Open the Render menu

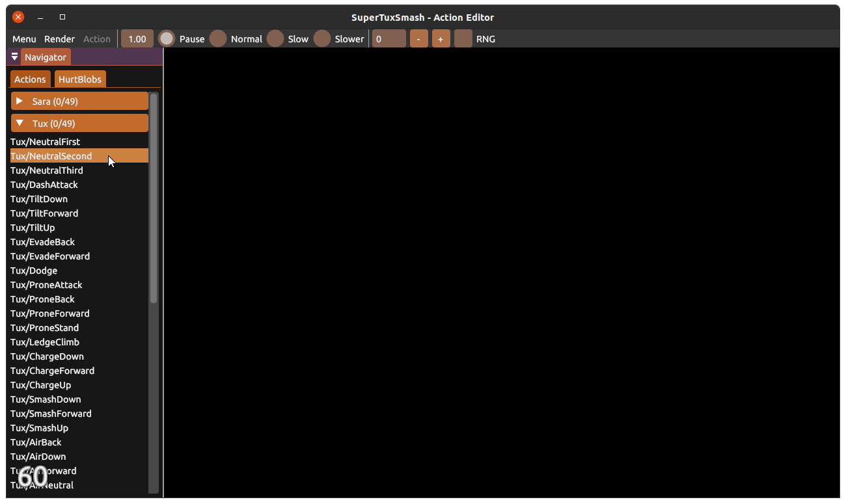[59, 38]
